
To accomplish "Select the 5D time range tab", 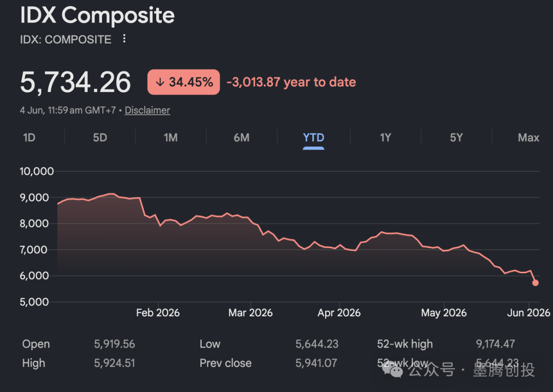I will (x=100, y=138).
